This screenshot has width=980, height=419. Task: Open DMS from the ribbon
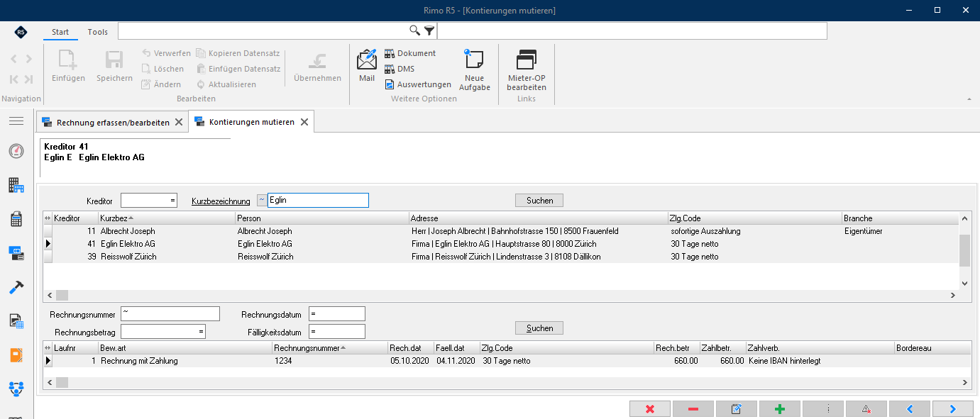click(400, 69)
